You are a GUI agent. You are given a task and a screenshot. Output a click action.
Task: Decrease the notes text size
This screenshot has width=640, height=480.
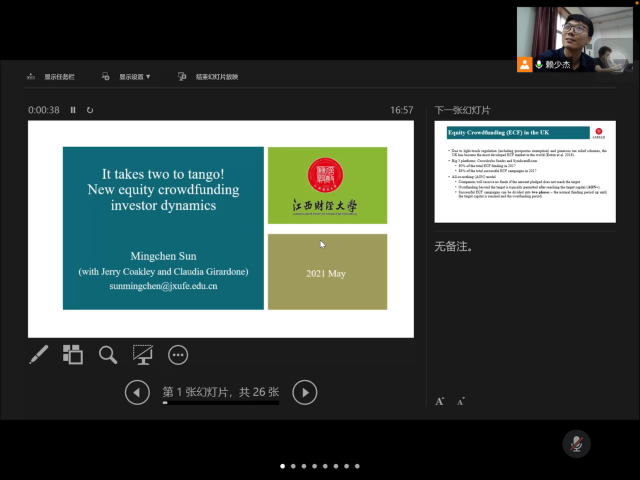click(x=461, y=401)
